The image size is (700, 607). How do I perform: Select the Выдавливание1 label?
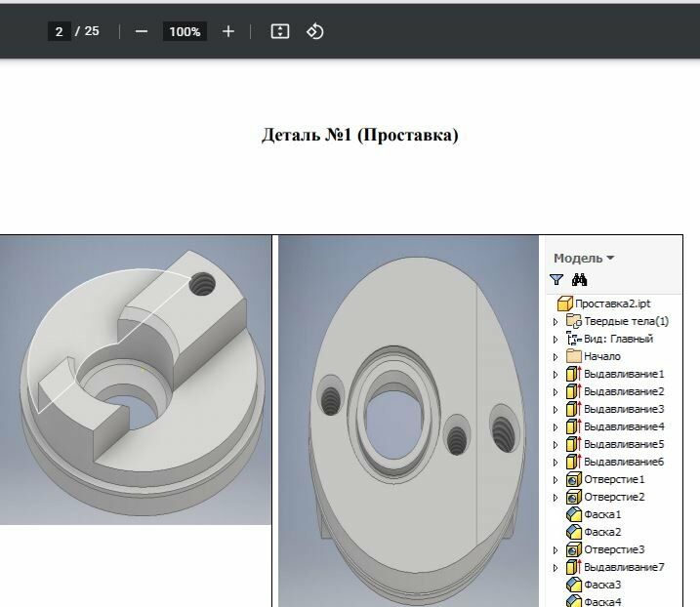[624, 374]
